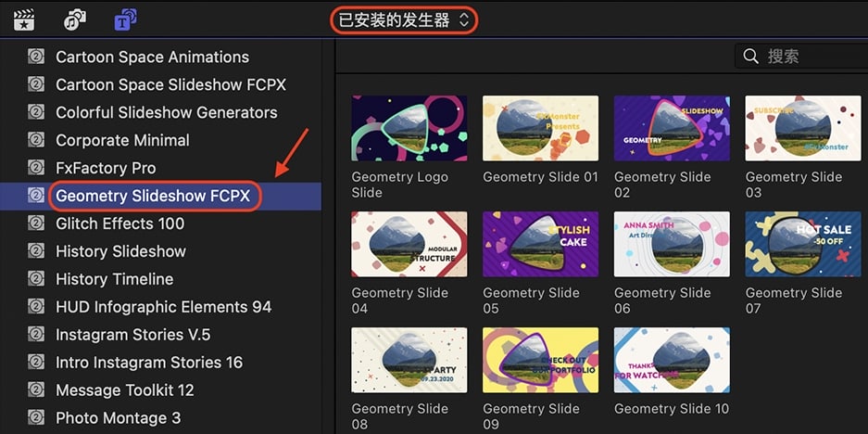868x434 pixels.
Task: Open Instagram Stories V.5 category
Action: click(x=160, y=334)
